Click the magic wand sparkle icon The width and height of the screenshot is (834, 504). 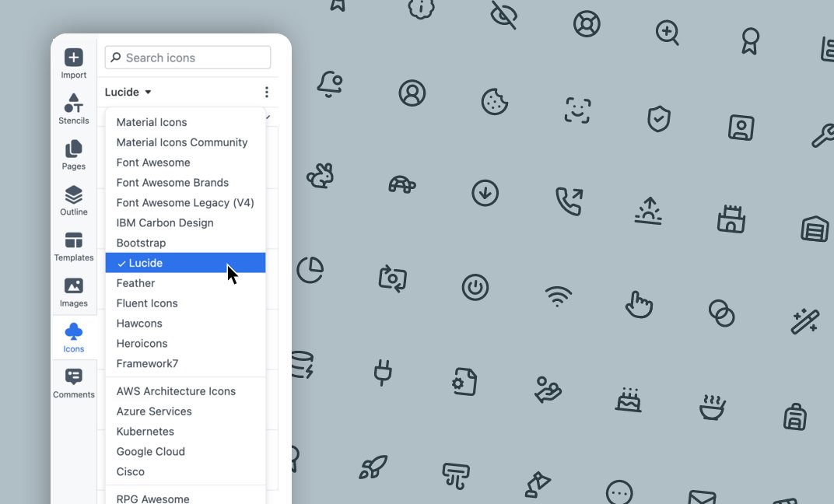(804, 321)
